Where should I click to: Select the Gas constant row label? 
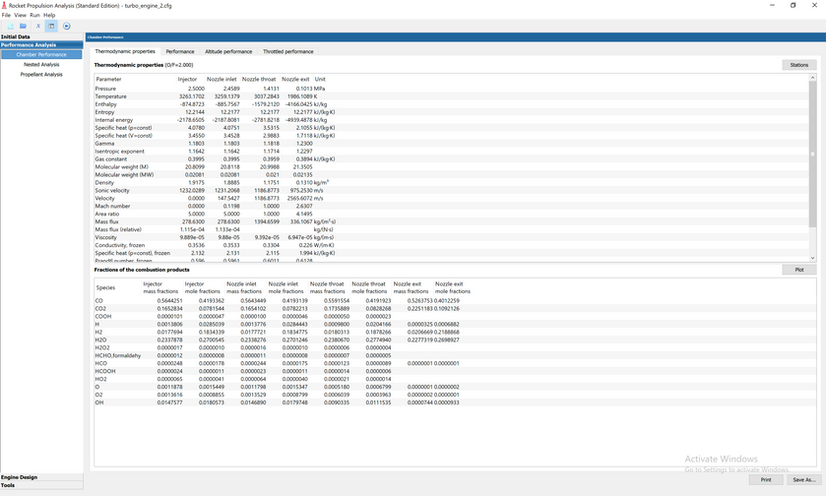(x=111, y=159)
